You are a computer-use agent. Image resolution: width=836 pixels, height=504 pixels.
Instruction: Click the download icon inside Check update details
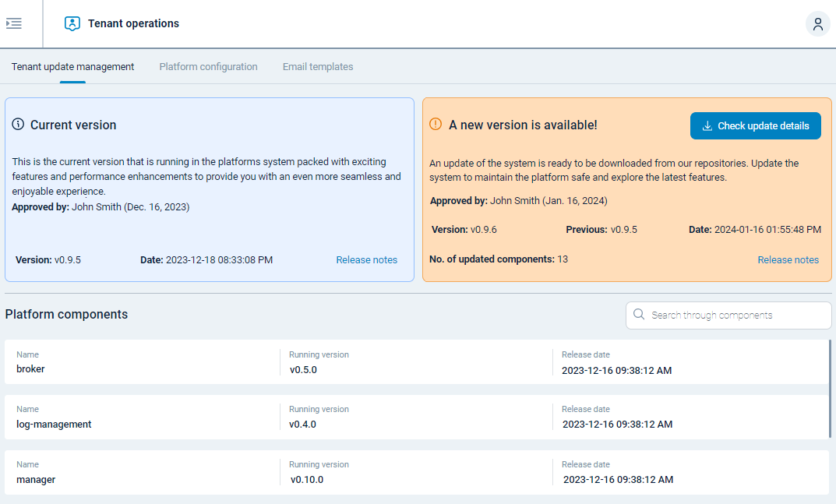(x=707, y=125)
